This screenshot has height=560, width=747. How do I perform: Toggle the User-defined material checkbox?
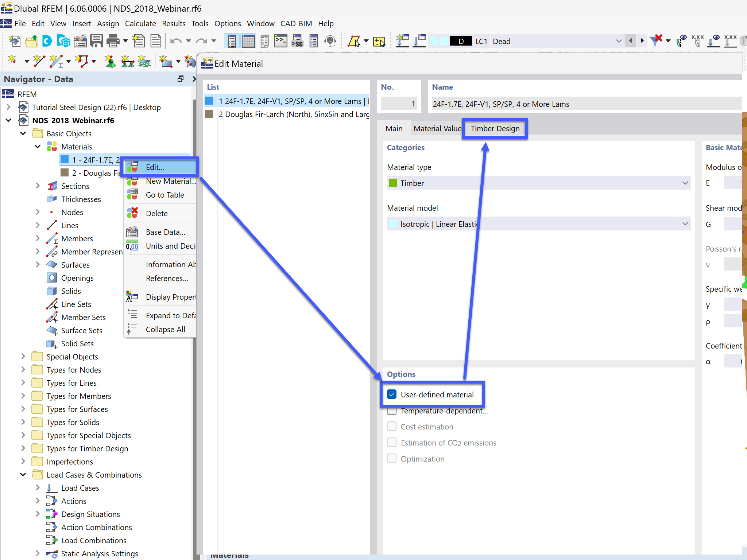(x=392, y=394)
